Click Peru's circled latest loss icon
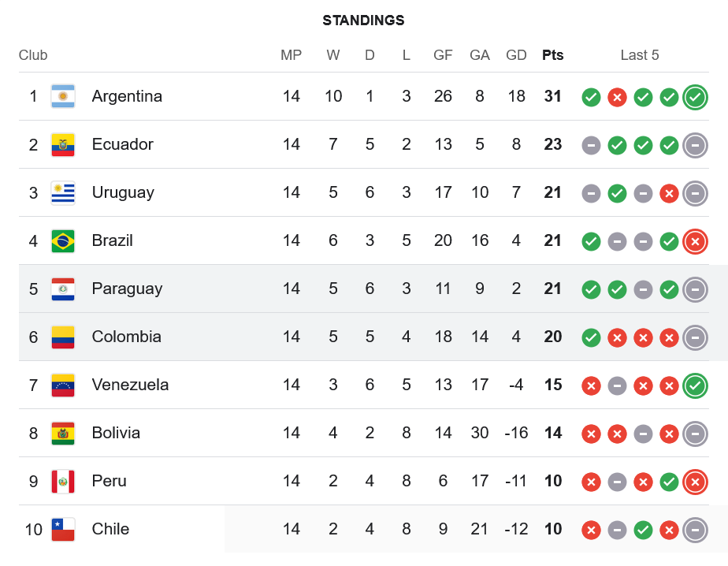728x566 pixels. click(x=695, y=482)
